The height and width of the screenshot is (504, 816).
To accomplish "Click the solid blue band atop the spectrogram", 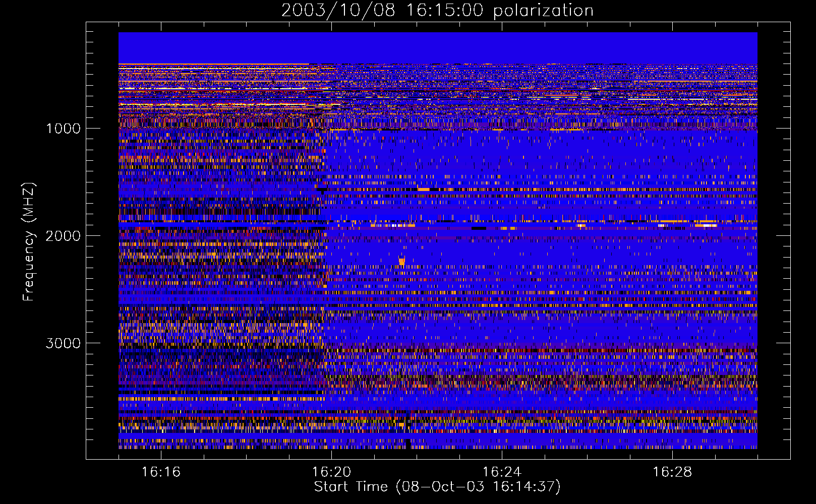I will point(438,48).
